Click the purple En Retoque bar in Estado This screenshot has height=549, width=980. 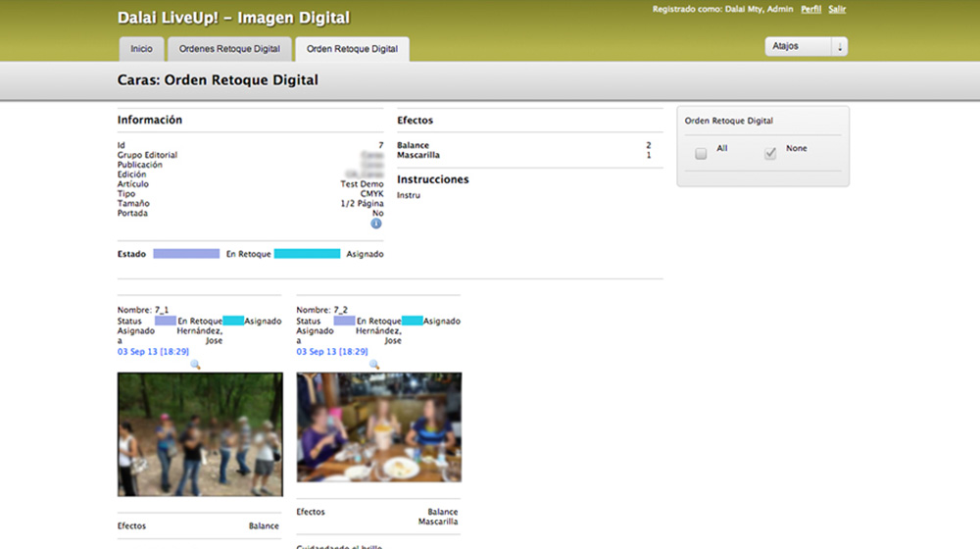(x=186, y=254)
